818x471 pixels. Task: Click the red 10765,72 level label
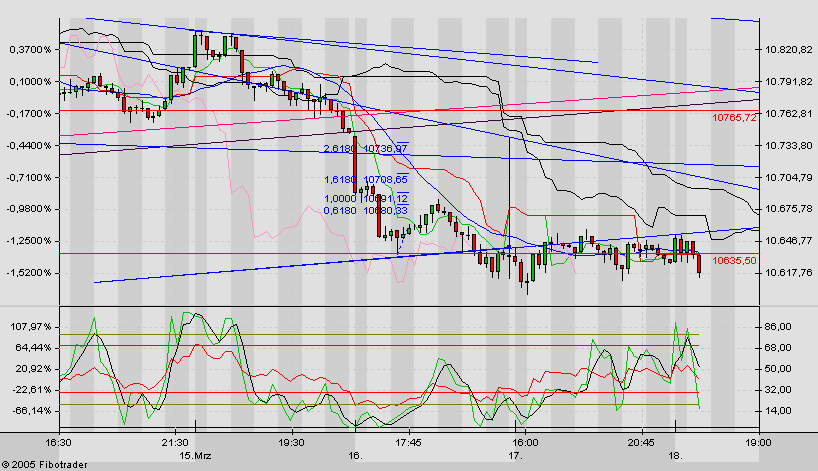(x=734, y=118)
